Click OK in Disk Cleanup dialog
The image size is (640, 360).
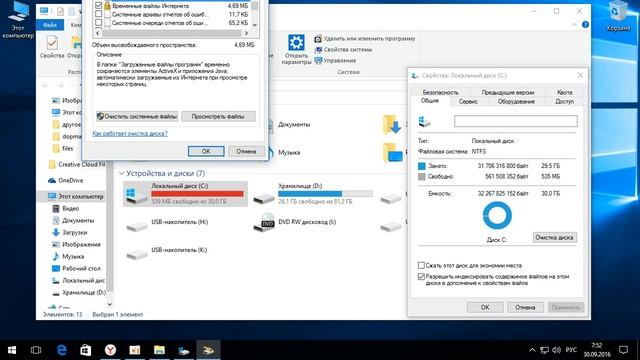click(x=206, y=151)
